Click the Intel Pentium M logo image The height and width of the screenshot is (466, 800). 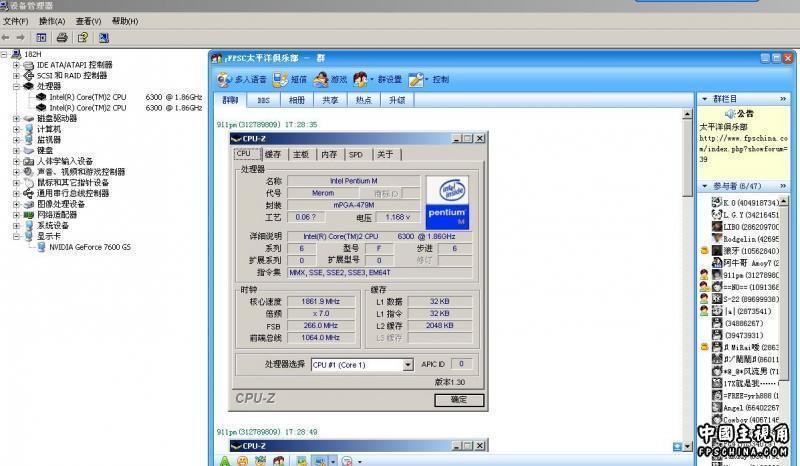pos(447,203)
